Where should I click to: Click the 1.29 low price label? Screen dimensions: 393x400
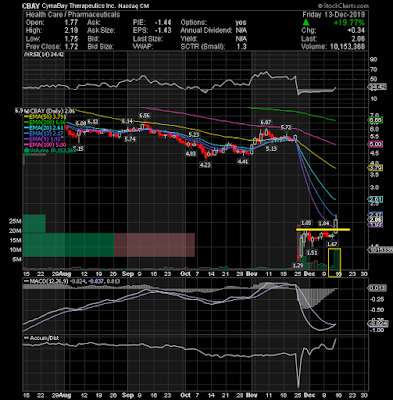[298, 265]
